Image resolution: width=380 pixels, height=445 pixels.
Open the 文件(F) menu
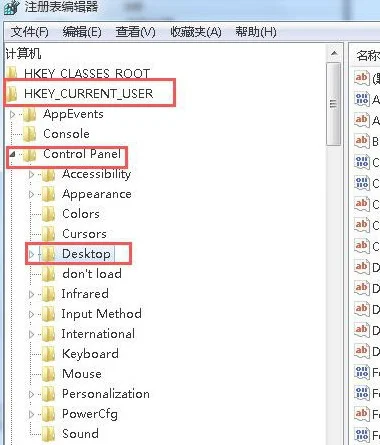tap(30, 32)
